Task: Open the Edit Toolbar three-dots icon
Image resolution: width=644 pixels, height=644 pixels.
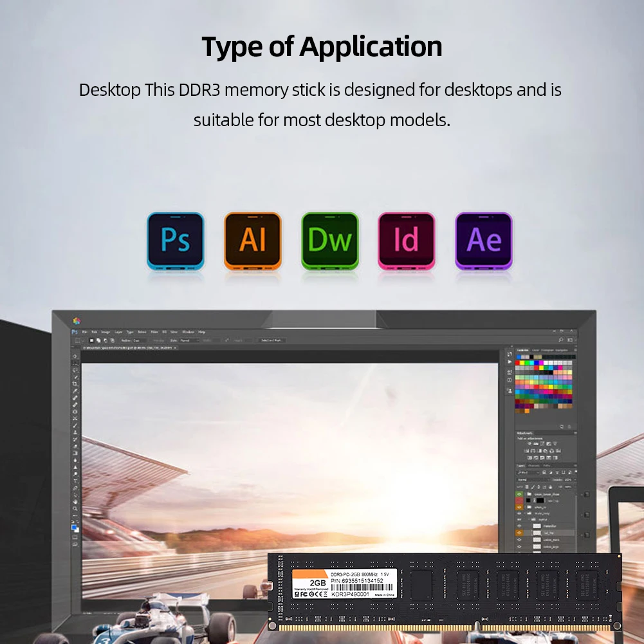Action: tap(75, 516)
